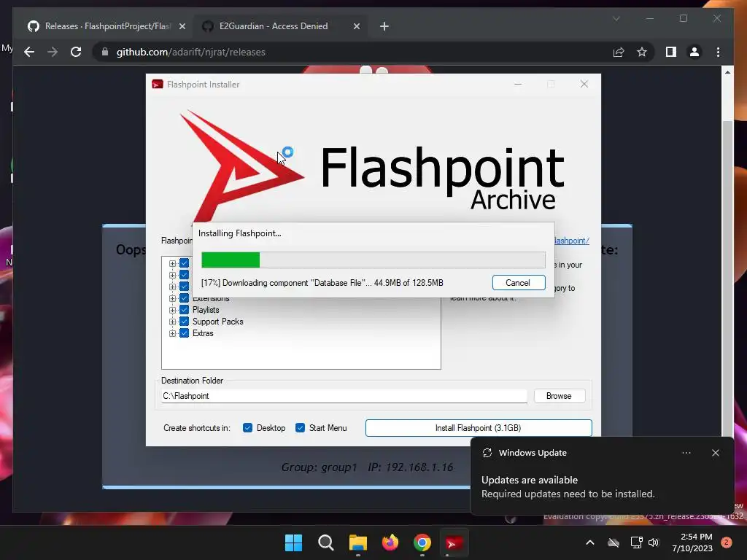Screen dimensions: 747x560
Task: Expand the Extras tree node
Action: point(172,333)
